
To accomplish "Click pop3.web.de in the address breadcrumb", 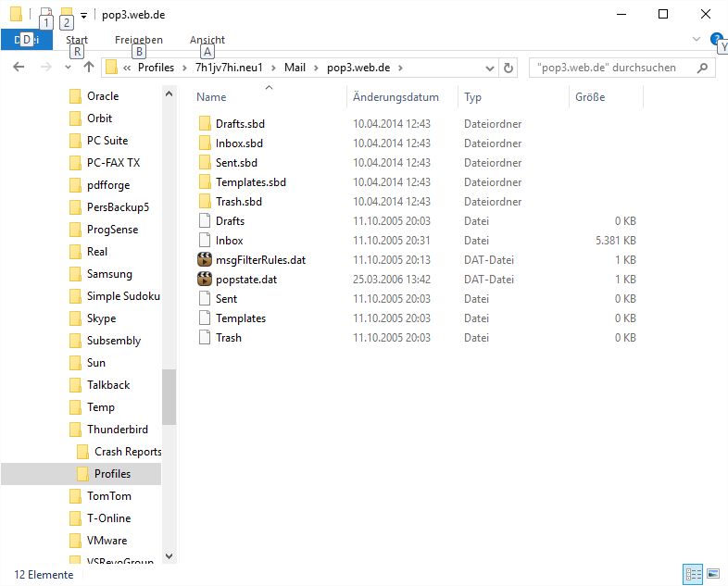I will point(358,68).
